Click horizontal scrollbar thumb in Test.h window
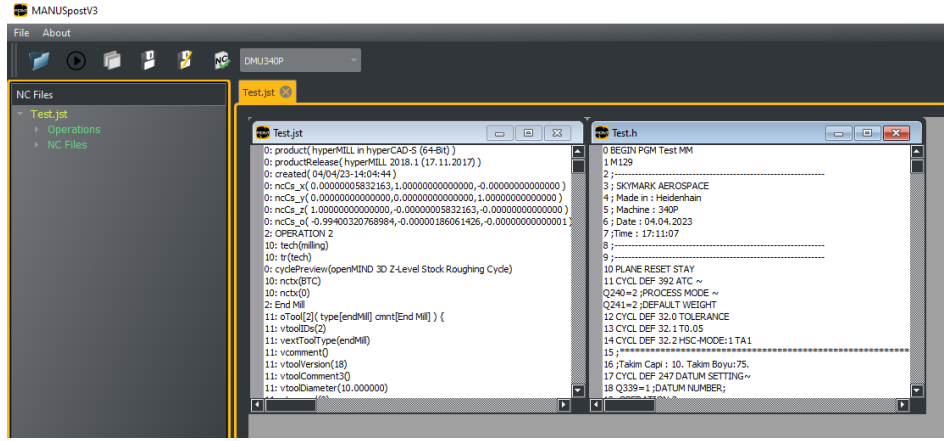The width and height of the screenshot is (949, 441). click(x=630, y=405)
